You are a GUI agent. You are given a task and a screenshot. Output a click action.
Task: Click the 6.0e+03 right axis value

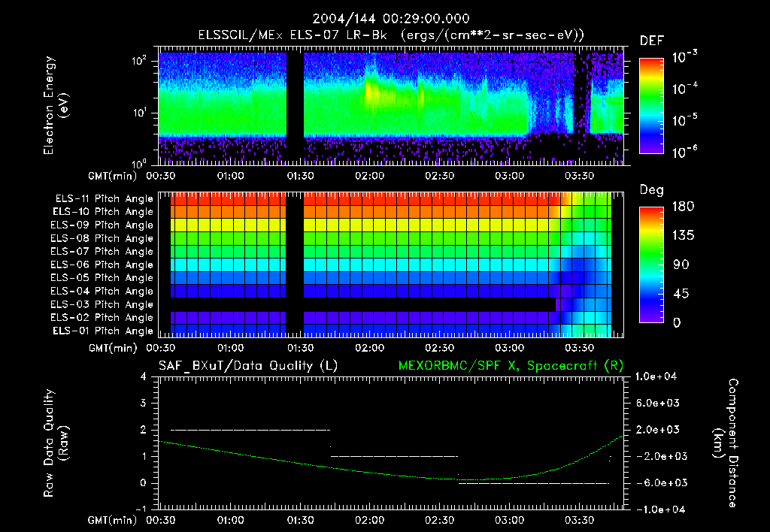coord(658,403)
